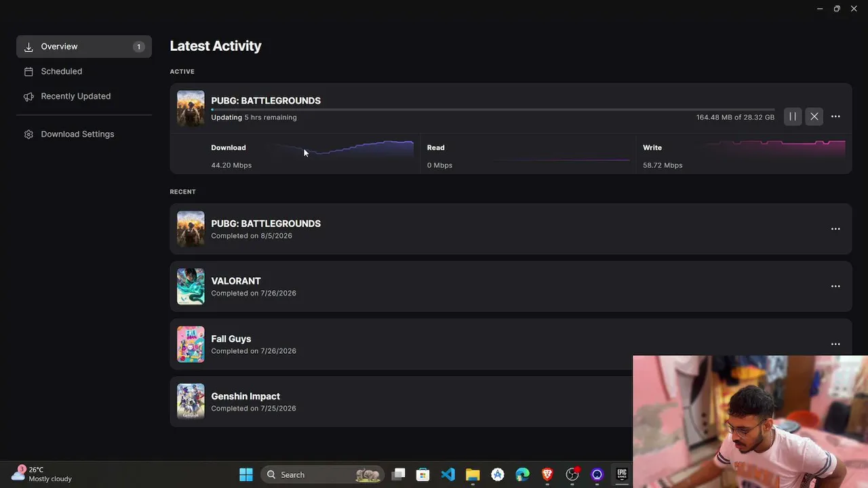Restore down the Epic Games window
The image size is (868, 488).
coord(837,9)
